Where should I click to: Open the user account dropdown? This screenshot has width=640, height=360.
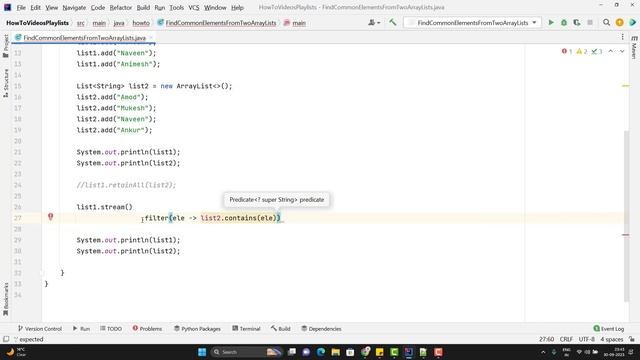pyautogui.click(x=374, y=23)
